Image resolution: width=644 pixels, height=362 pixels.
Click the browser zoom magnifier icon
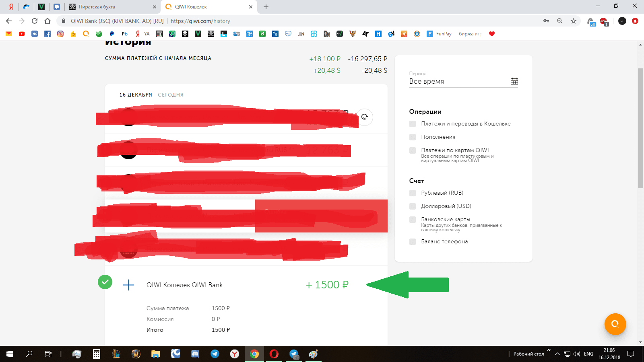click(559, 21)
